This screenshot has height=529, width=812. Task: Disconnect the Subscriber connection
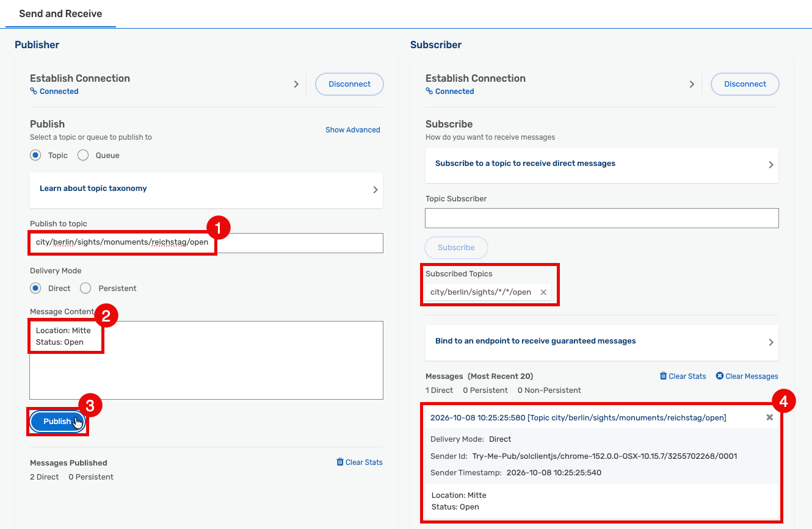pyautogui.click(x=745, y=84)
